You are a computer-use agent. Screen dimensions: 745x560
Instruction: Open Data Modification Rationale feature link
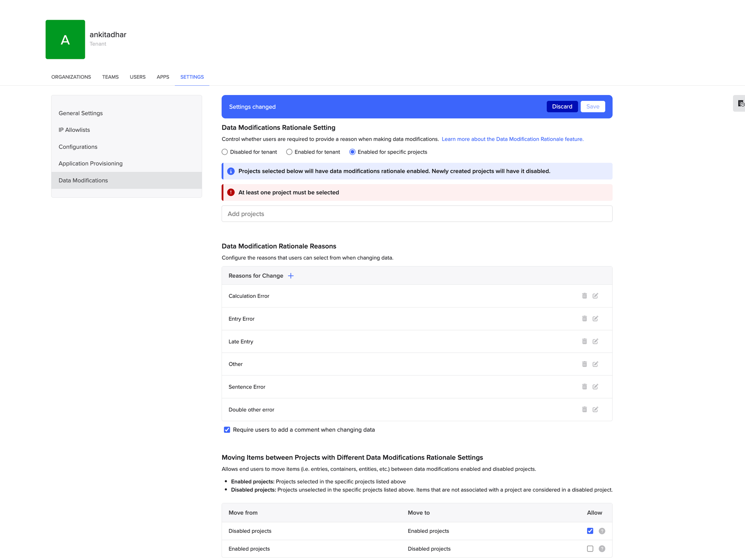(512, 139)
